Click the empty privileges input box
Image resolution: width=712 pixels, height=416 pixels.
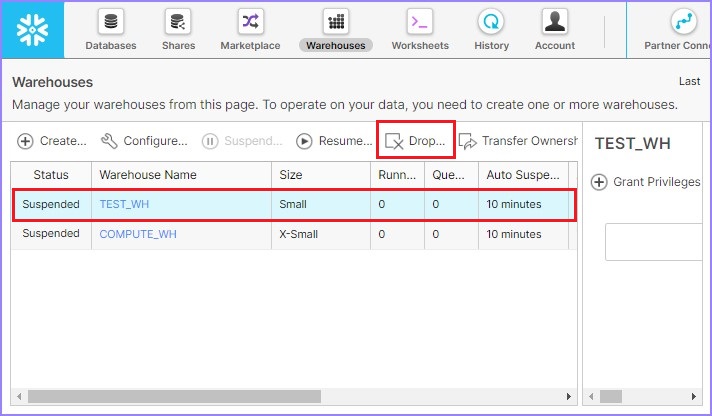click(x=657, y=242)
